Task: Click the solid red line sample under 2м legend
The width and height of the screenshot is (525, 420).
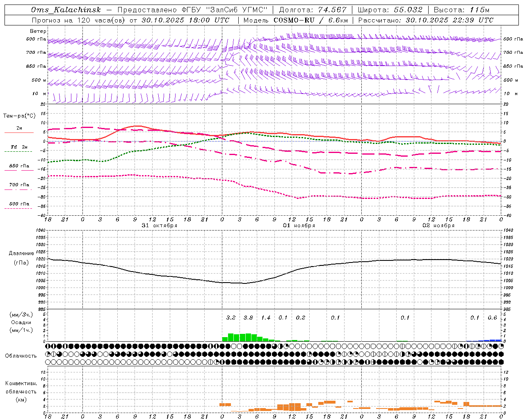Action: pyautogui.click(x=19, y=133)
